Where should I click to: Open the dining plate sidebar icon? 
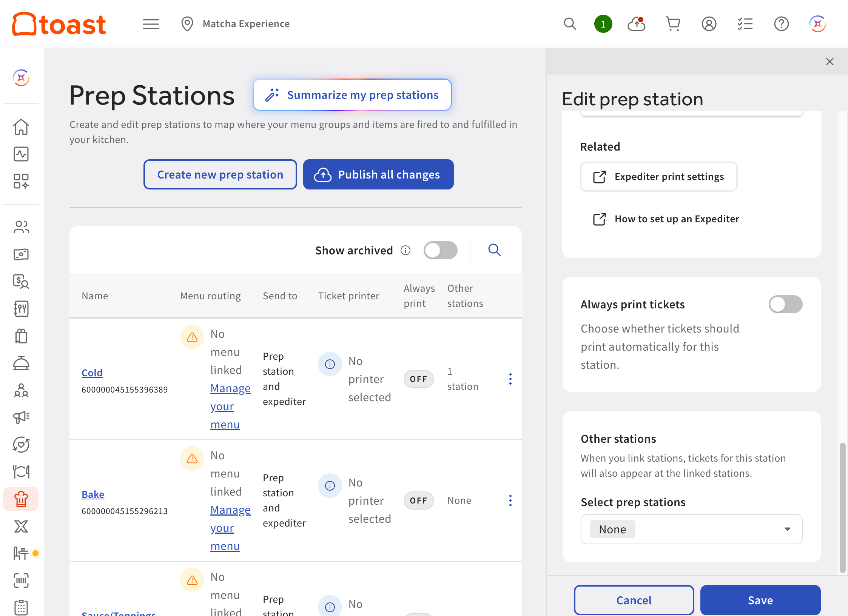pos(21,472)
